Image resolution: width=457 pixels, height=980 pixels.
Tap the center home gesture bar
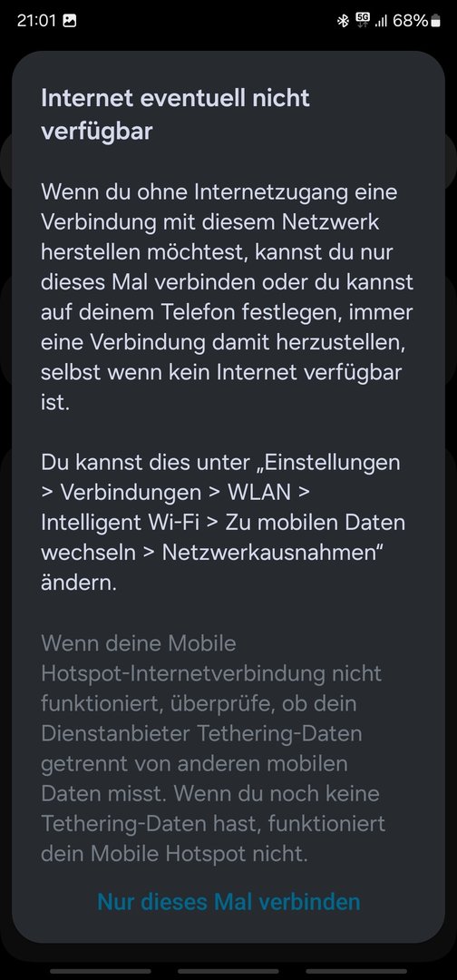click(x=228, y=971)
